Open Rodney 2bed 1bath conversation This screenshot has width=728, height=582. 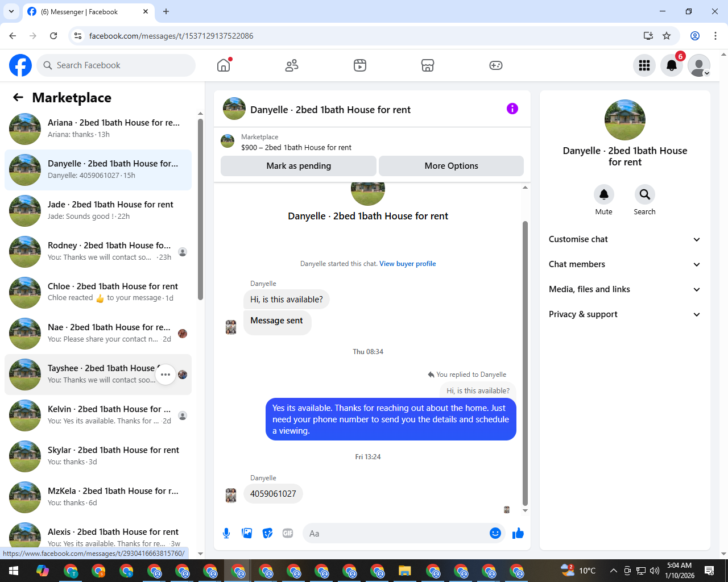98,252
